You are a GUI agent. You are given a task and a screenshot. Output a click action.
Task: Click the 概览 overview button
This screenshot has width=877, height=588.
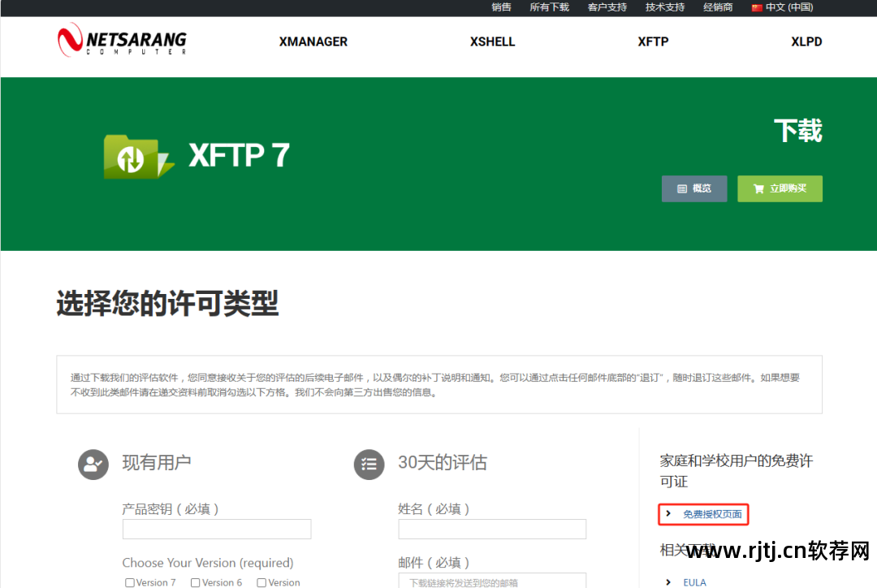pyautogui.click(x=694, y=188)
